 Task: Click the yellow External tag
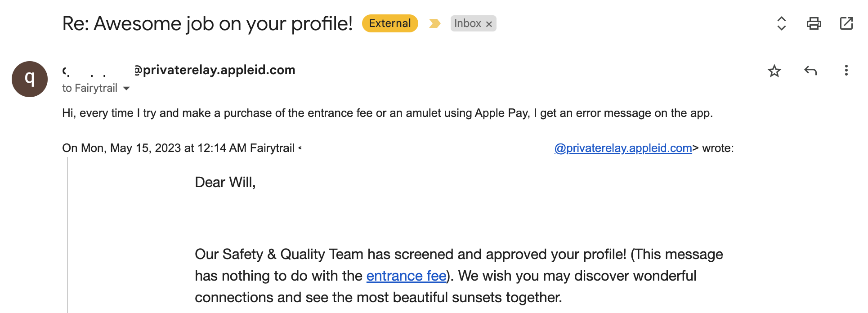click(x=390, y=23)
